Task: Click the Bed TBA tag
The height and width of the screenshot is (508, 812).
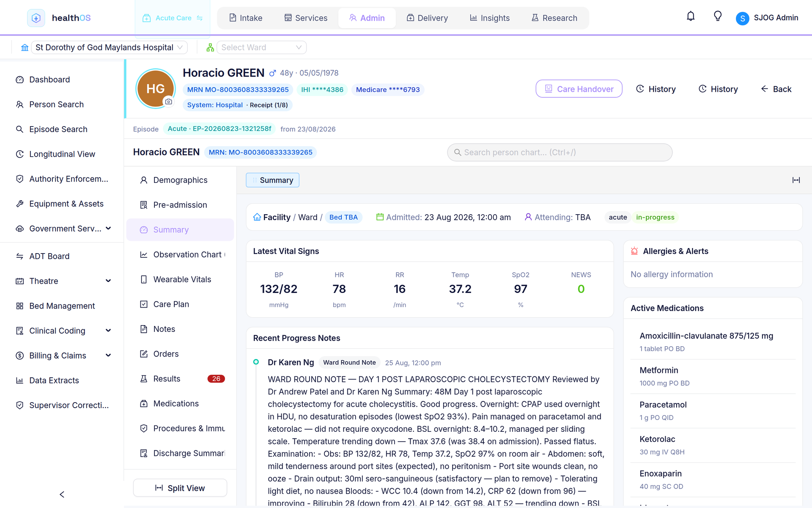Action: click(x=343, y=217)
